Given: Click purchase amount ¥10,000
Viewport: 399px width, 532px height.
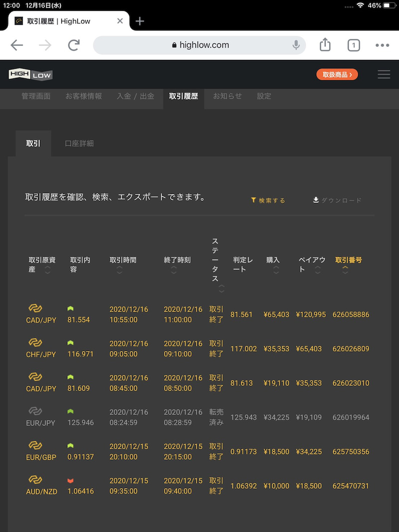Looking at the screenshot, I should coord(276,486).
